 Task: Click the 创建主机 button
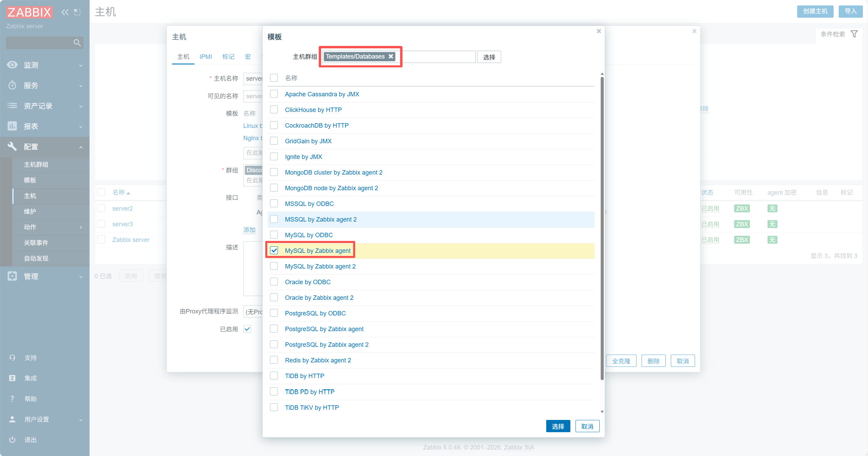point(815,11)
